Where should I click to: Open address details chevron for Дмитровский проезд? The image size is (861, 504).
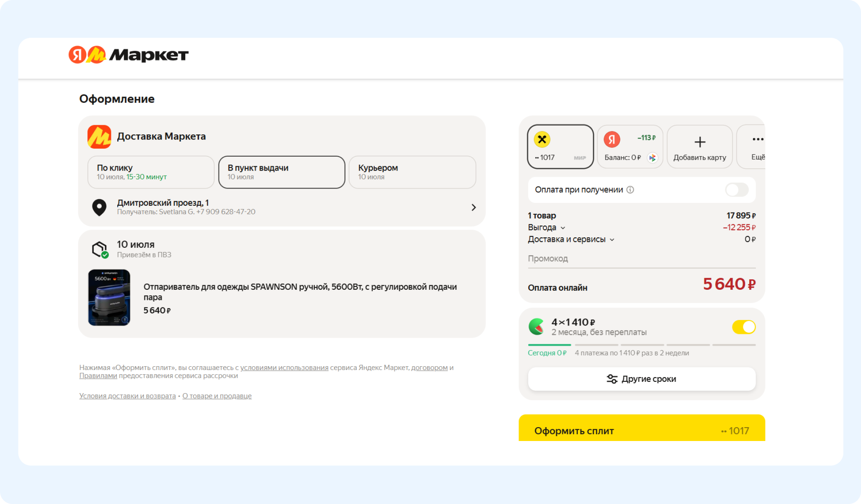[x=474, y=207]
